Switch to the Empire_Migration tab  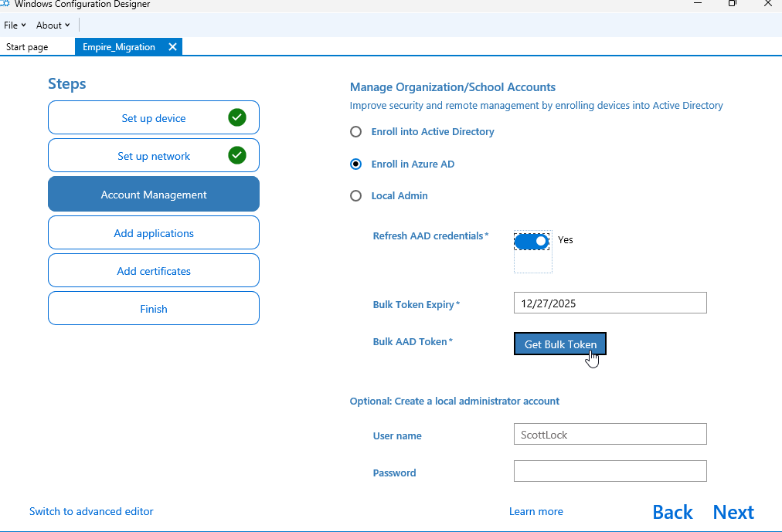coord(119,46)
